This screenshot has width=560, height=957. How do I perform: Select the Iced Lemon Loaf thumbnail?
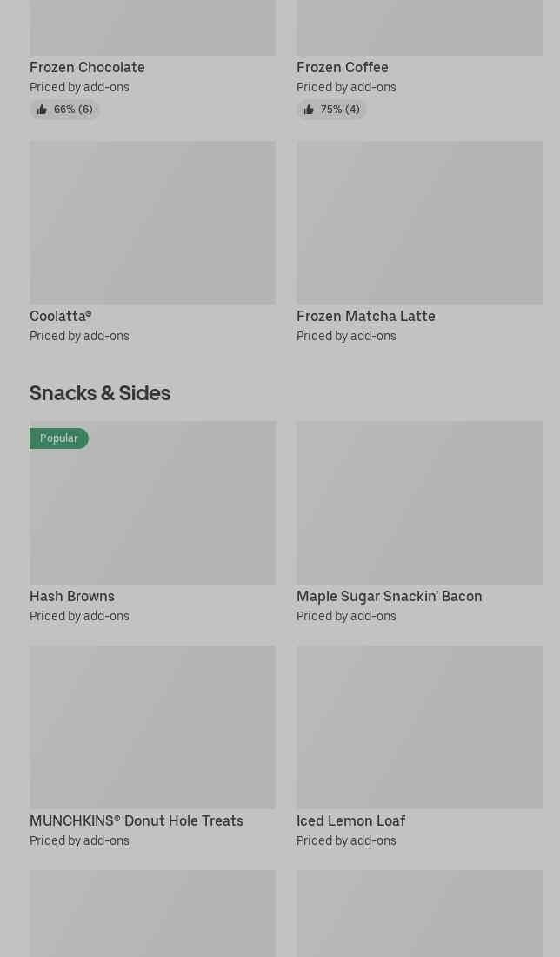pyautogui.click(x=419, y=727)
